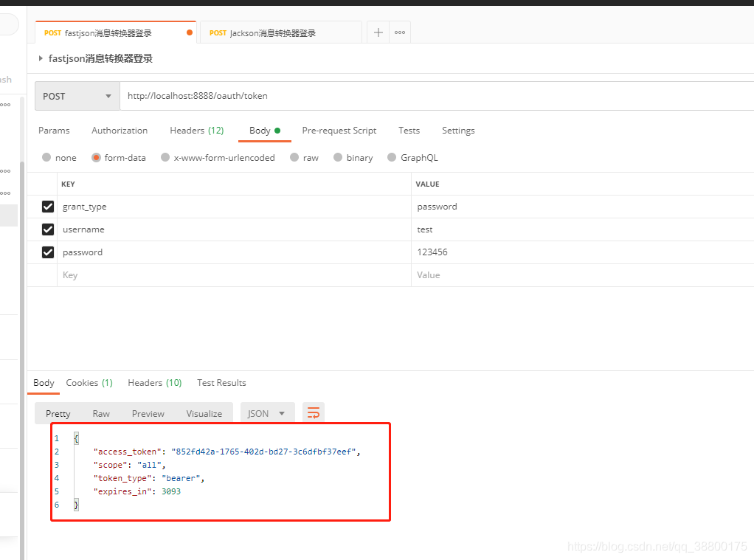This screenshot has height=560, width=754.
Task: Toggle word wrap icon in response toolbar
Action: pos(314,413)
